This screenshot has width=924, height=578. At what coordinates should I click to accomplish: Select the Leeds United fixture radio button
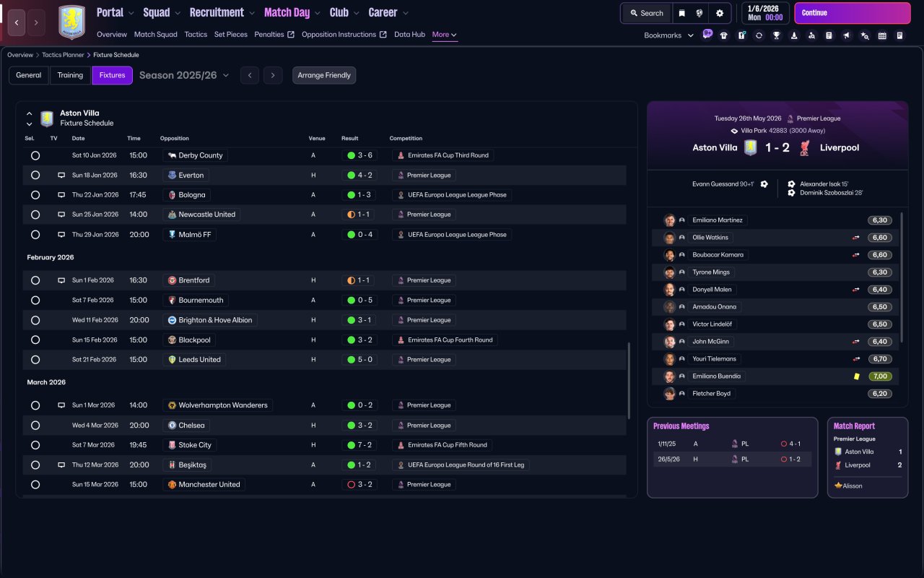point(35,360)
